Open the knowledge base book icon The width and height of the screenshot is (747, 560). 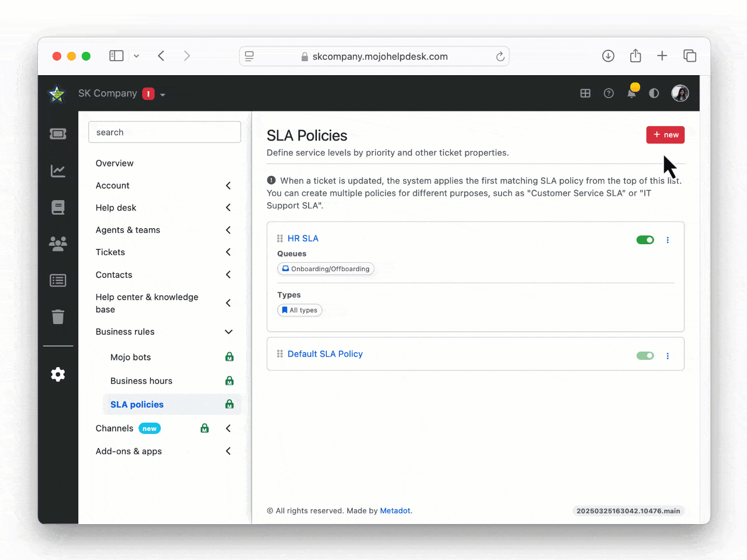[58, 207]
